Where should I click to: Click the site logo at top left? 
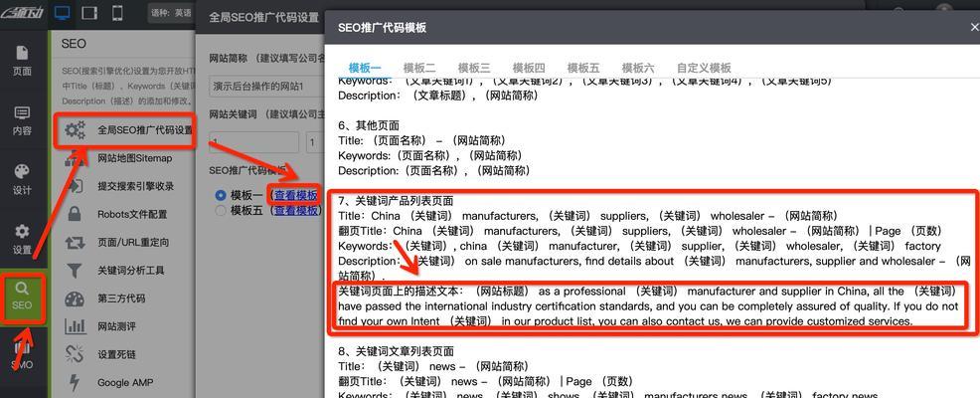point(22,11)
